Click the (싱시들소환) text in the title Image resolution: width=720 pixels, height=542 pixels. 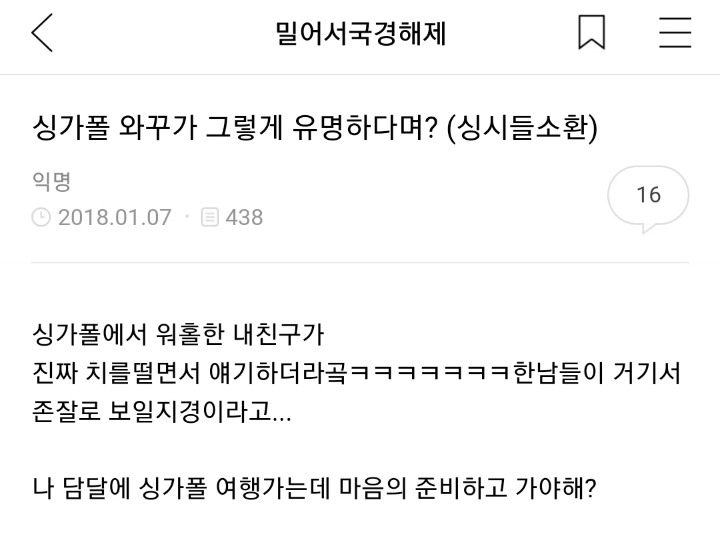[522, 127]
